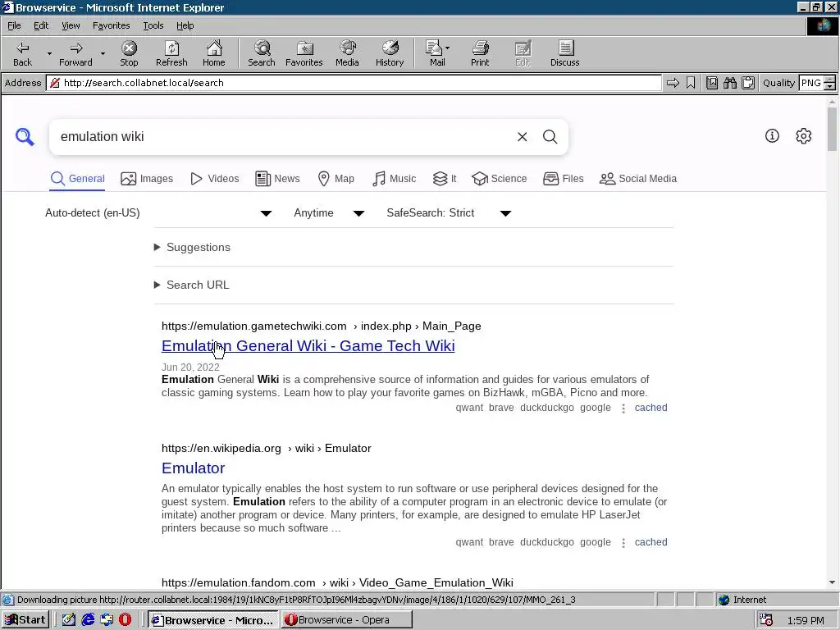Open the Edit menu
The width and height of the screenshot is (840, 630).
(41, 25)
